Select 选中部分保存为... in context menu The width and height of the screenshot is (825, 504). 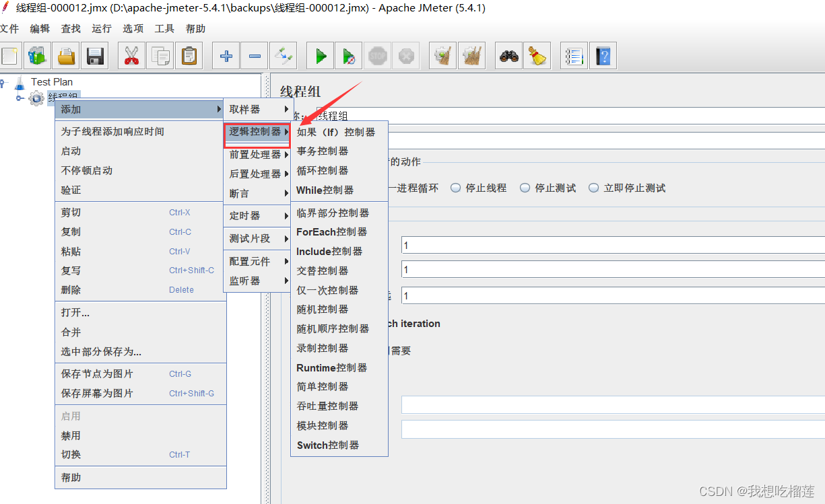[140, 351]
